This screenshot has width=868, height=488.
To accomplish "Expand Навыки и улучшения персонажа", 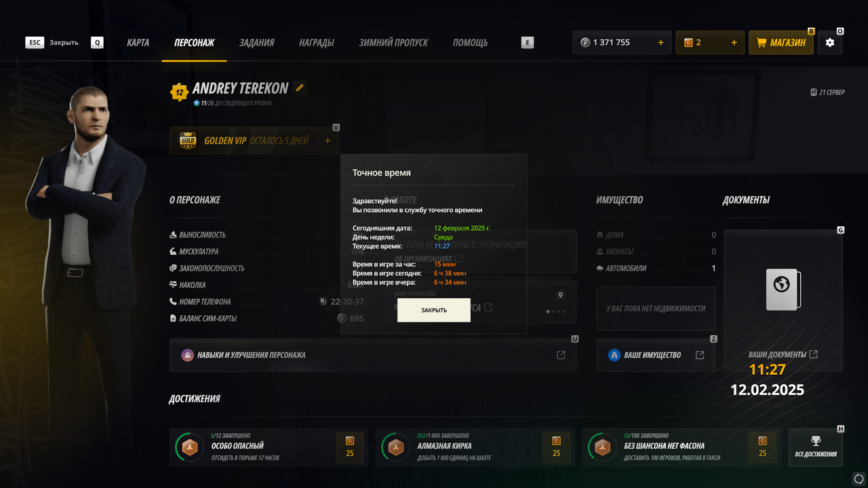I will [x=373, y=355].
